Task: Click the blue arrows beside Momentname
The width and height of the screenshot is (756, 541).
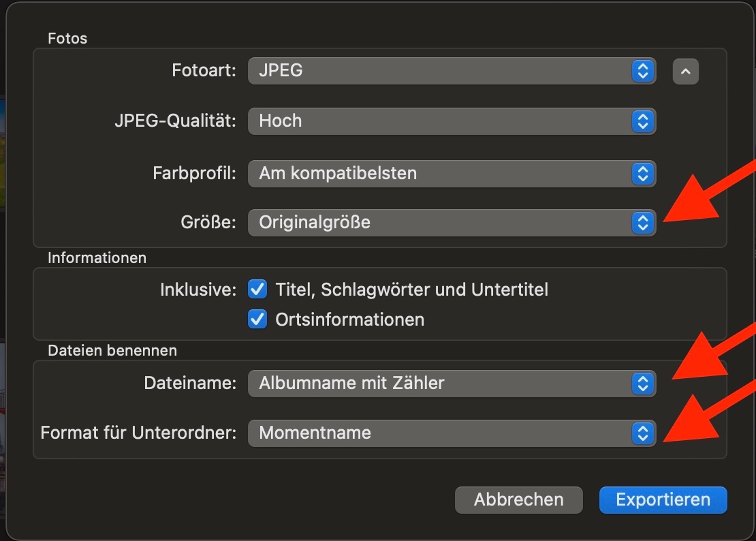Action: click(642, 433)
